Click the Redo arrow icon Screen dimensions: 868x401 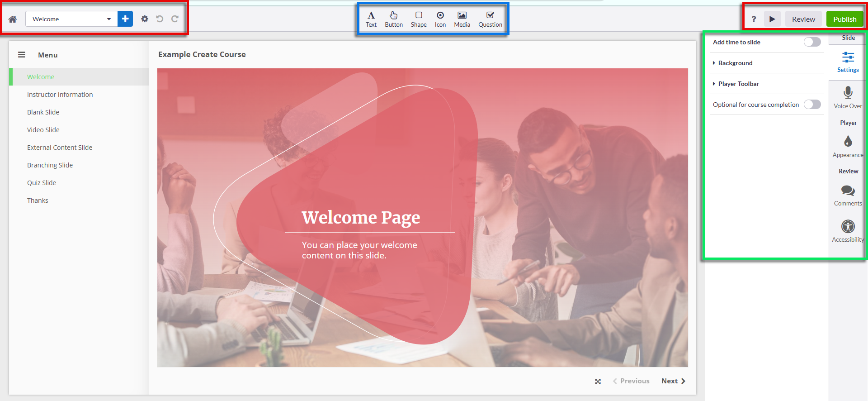(175, 19)
